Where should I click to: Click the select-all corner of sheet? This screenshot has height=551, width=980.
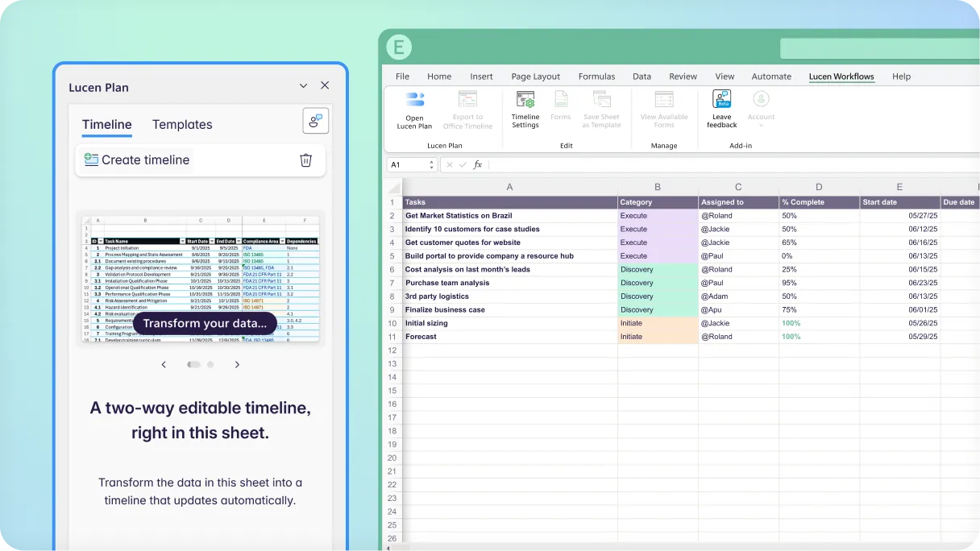pos(392,187)
